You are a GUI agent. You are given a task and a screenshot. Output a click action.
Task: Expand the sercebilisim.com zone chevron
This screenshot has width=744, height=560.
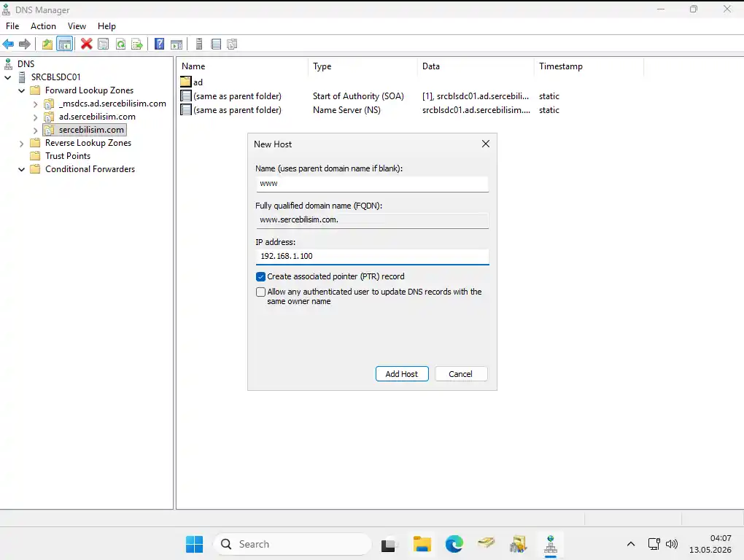[x=35, y=130]
